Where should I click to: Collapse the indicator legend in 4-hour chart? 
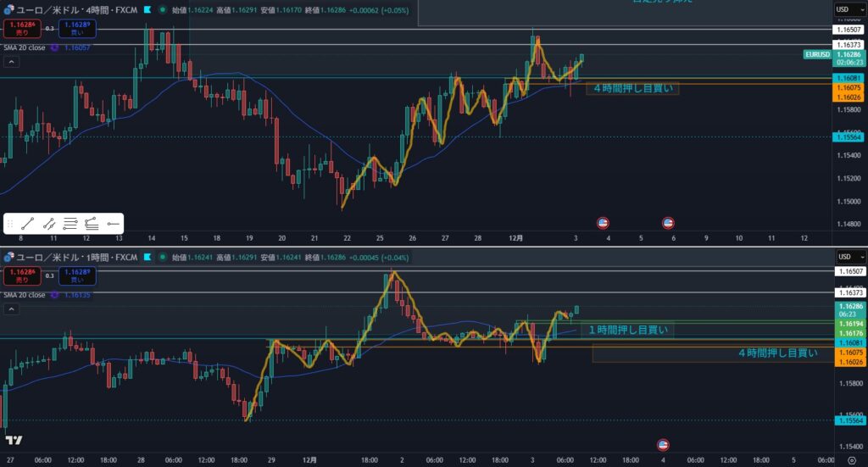11,62
